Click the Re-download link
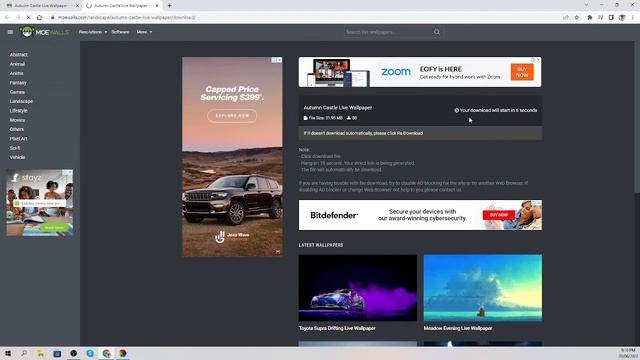Viewport: 640px width, 360px height. coord(410,133)
